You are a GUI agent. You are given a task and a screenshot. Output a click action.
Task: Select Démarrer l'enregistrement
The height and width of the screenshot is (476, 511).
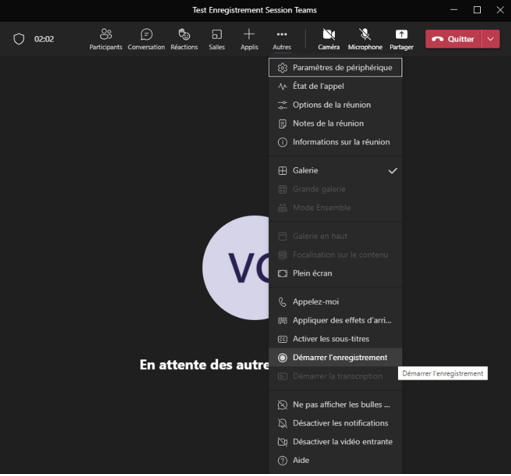(335, 358)
